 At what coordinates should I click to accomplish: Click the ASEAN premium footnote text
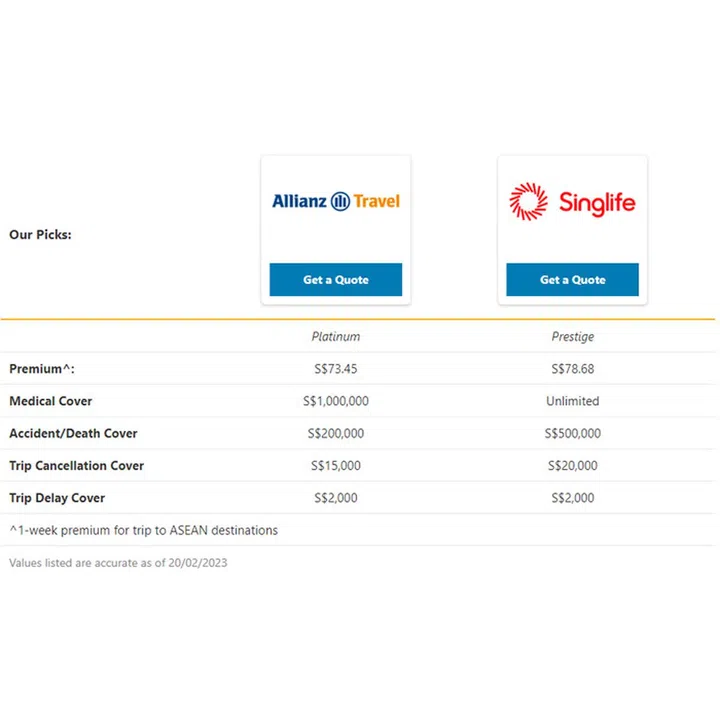[144, 530]
